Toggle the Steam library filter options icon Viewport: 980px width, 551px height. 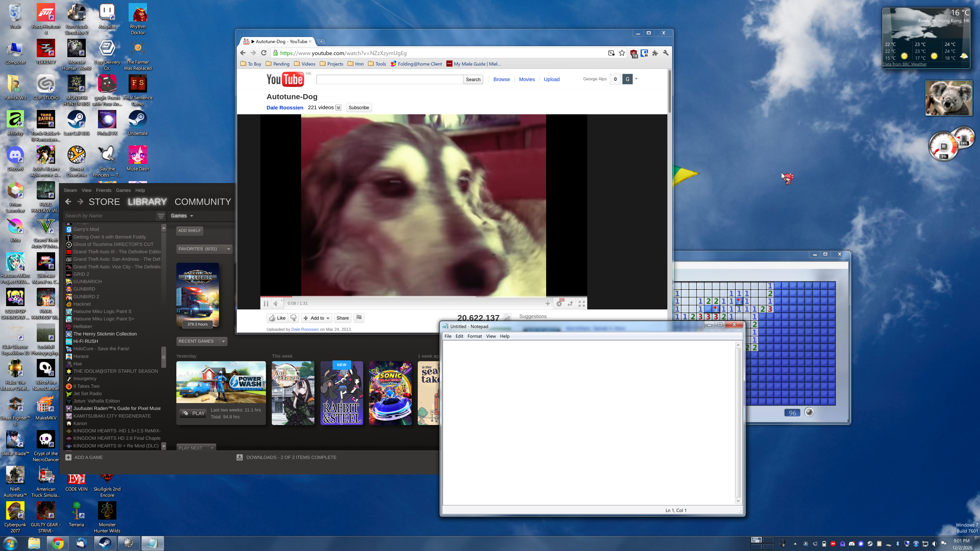click(161, 216)
